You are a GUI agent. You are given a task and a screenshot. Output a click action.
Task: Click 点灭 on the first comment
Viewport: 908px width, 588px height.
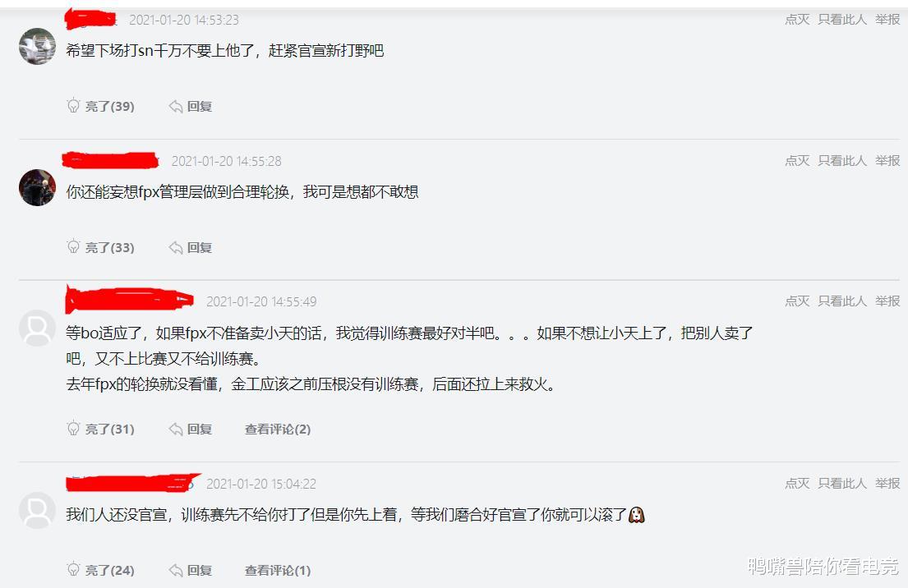[797, 20]
